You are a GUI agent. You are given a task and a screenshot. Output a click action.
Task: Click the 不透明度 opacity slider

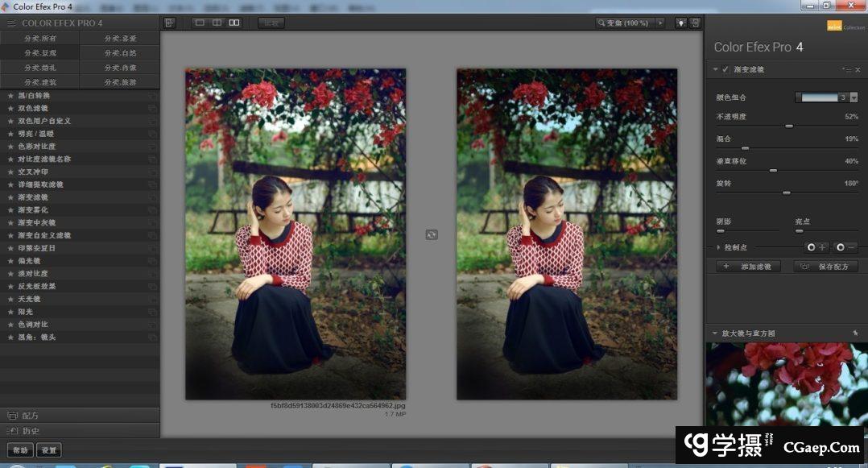tap(789, 126)
